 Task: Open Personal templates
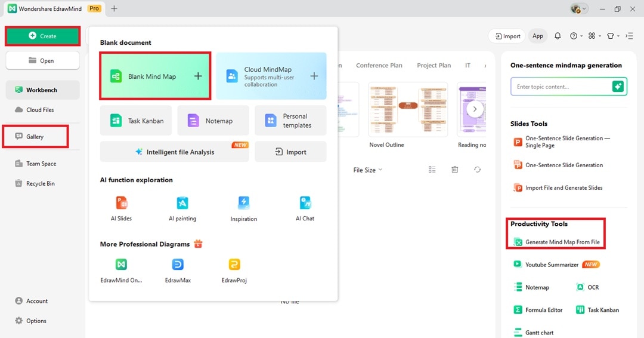coord(290,121)
